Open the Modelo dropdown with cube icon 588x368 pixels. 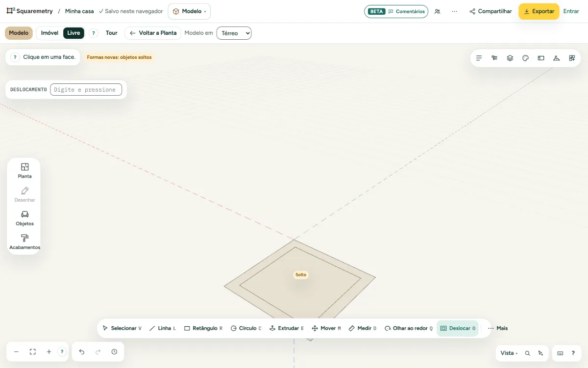(189, 11)
